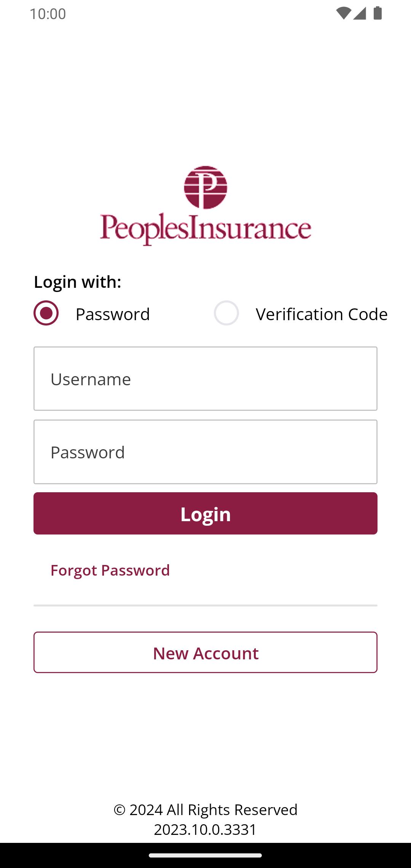
Task: Click the 'Login with:' heading
Action: 78,282
